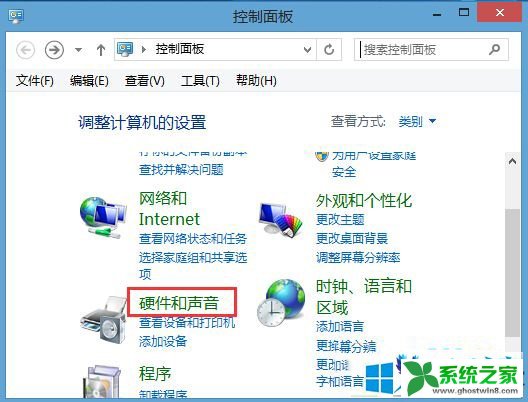Open the 类别 view-by dropdown

417,121
